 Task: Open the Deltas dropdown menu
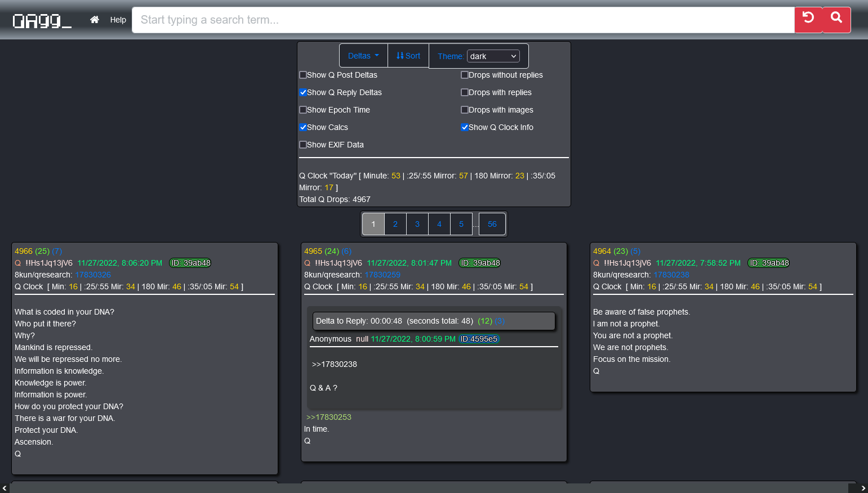363,56
